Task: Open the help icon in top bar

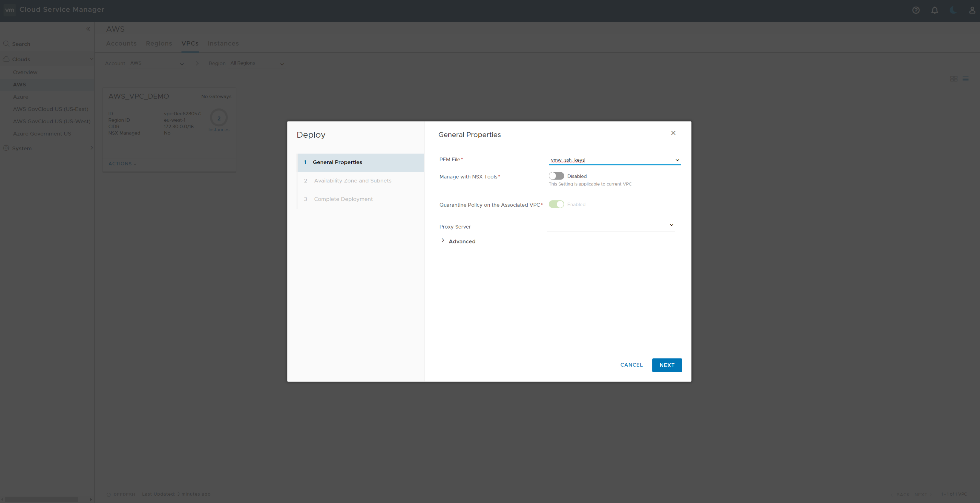Action: (x=916, y=10)
